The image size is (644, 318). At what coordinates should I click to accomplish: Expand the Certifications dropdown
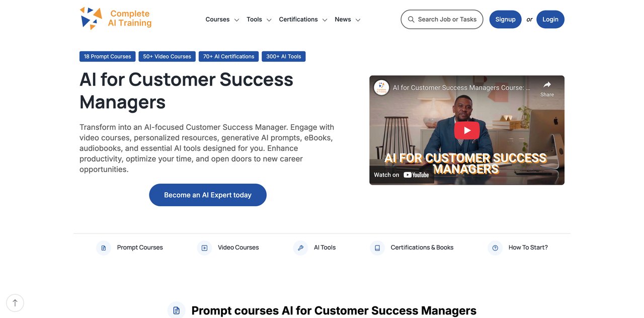[x=303, y=20]
